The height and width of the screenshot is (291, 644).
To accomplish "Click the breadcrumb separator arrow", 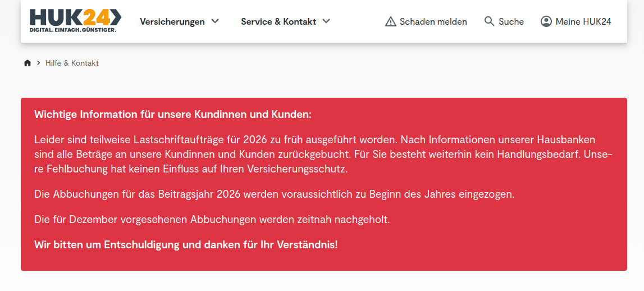I will [x=38, y=63].
